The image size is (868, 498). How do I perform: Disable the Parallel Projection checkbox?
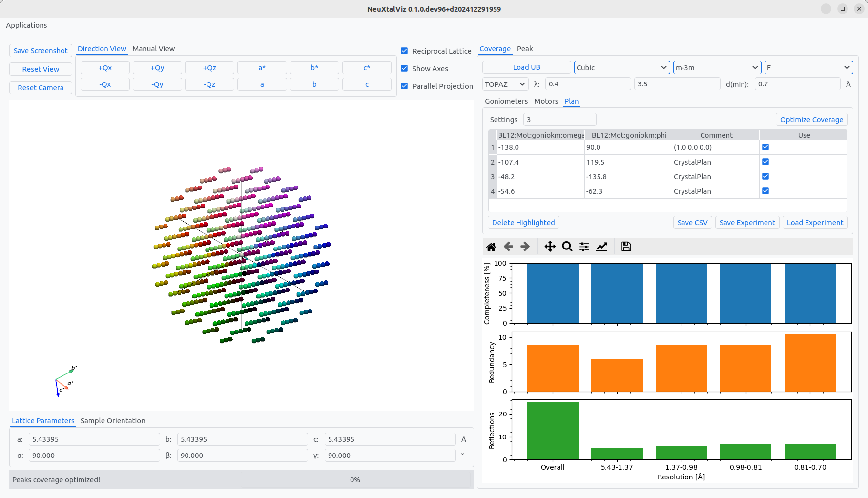click(x=404, y=86)
